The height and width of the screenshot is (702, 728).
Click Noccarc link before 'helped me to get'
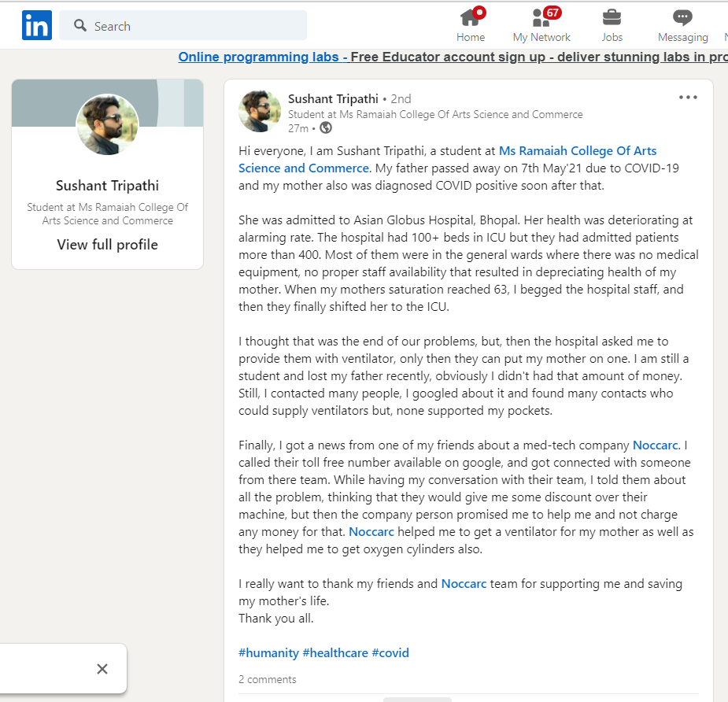(x=371, y=531)
